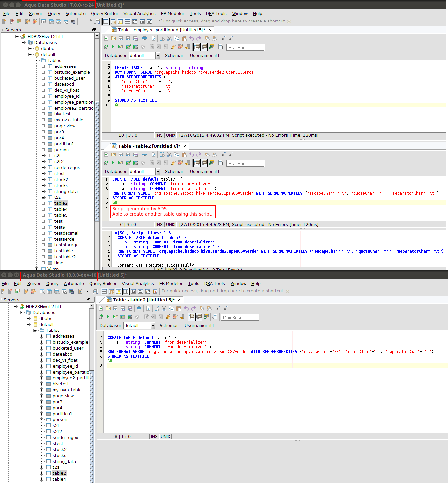Open the Database dropdown in table2 [Untitled 5] editor
448x485 pixels.
[153, 326]
